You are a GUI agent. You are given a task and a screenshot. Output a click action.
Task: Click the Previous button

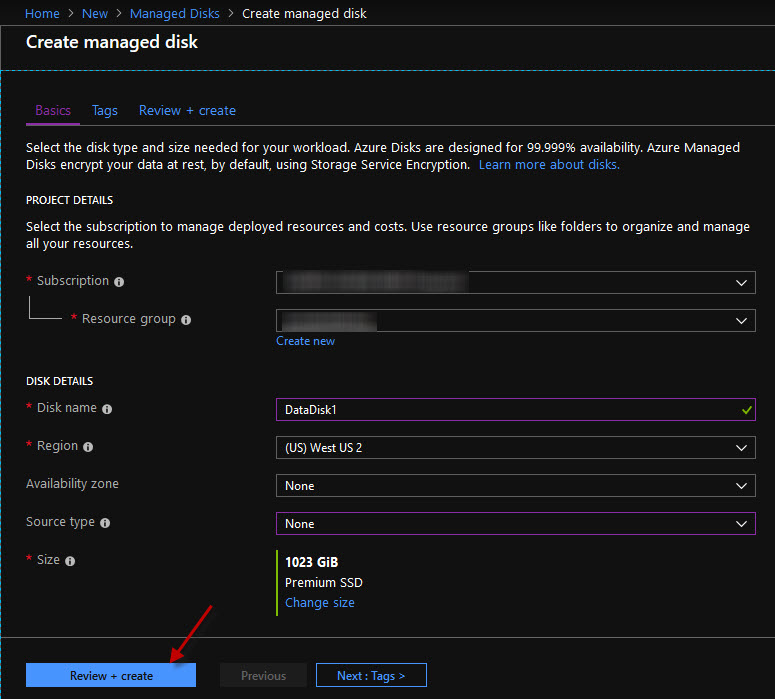click(x=263, y=675)
